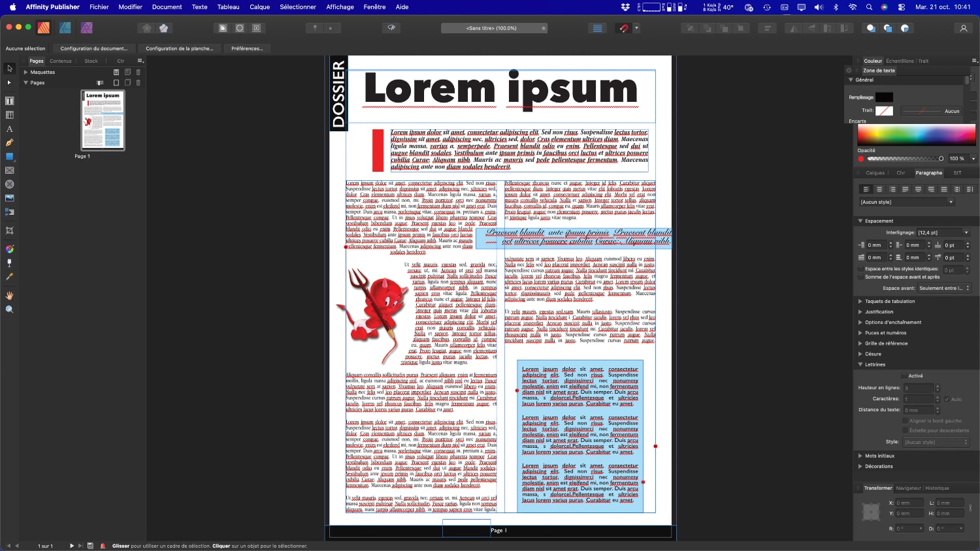Screen dimensions: 980x551
Task: Select the Hand view tool
Action: coord(10,296)
